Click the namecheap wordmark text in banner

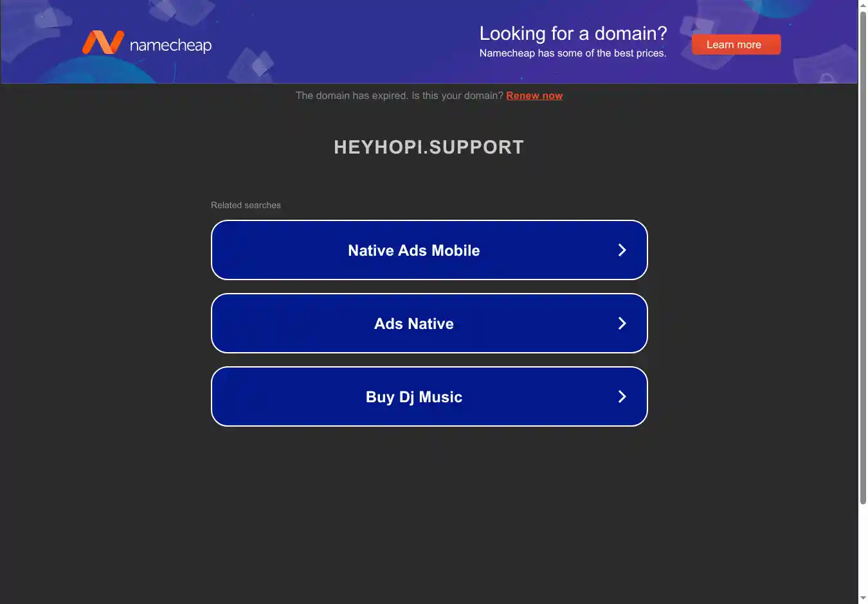170,45
